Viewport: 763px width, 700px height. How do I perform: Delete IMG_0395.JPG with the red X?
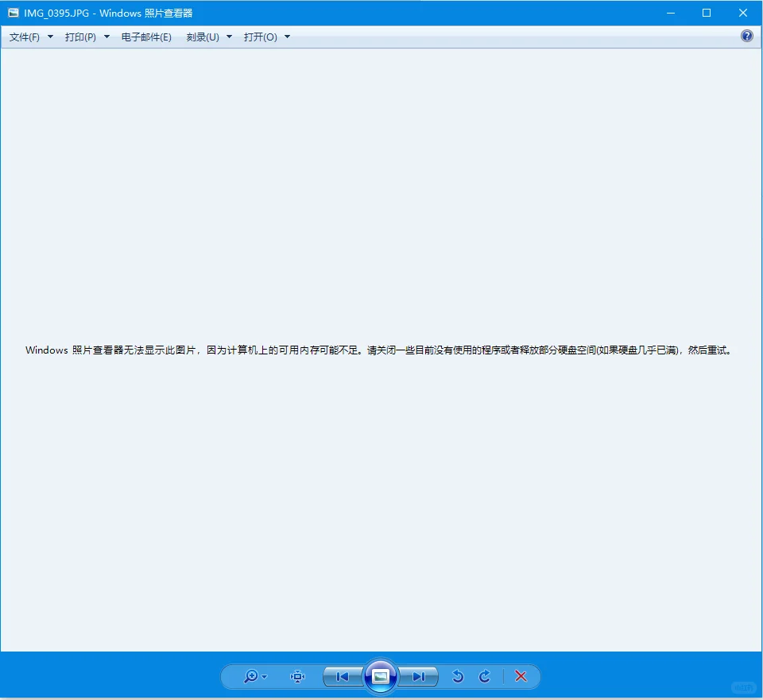point(521,676)
